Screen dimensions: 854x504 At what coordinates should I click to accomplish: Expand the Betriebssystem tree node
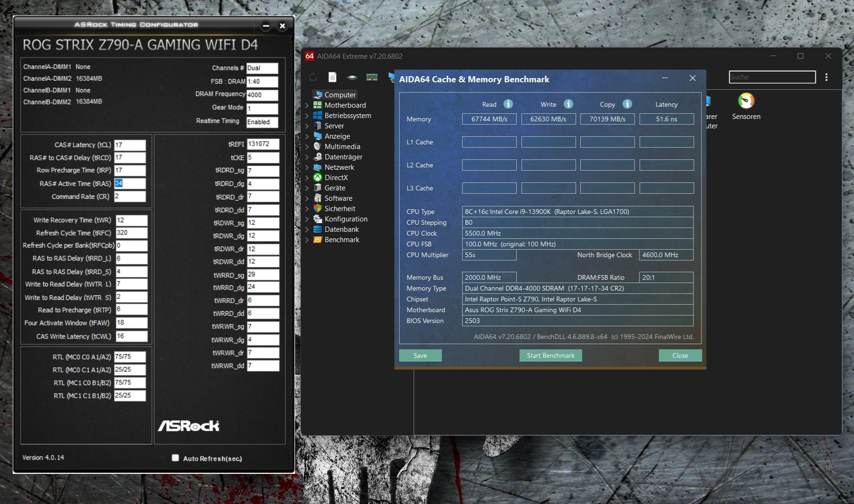coord(307,116)
